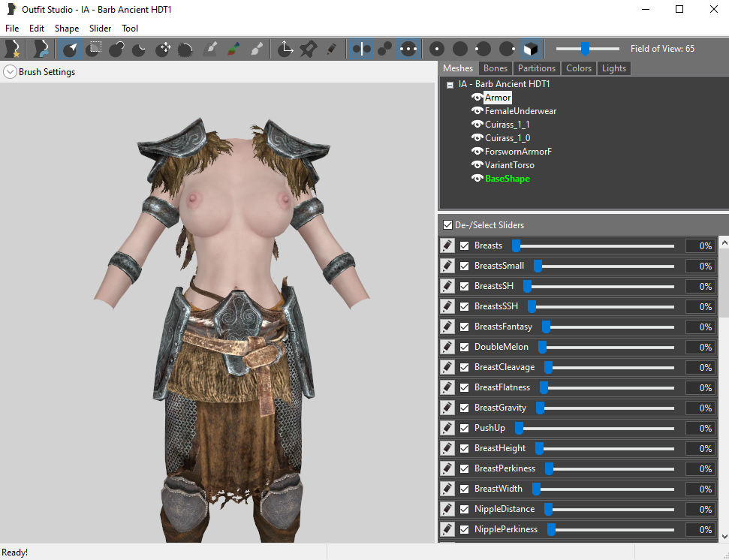
Task: Select the Color paint brush tool
Action: point(233,49)
